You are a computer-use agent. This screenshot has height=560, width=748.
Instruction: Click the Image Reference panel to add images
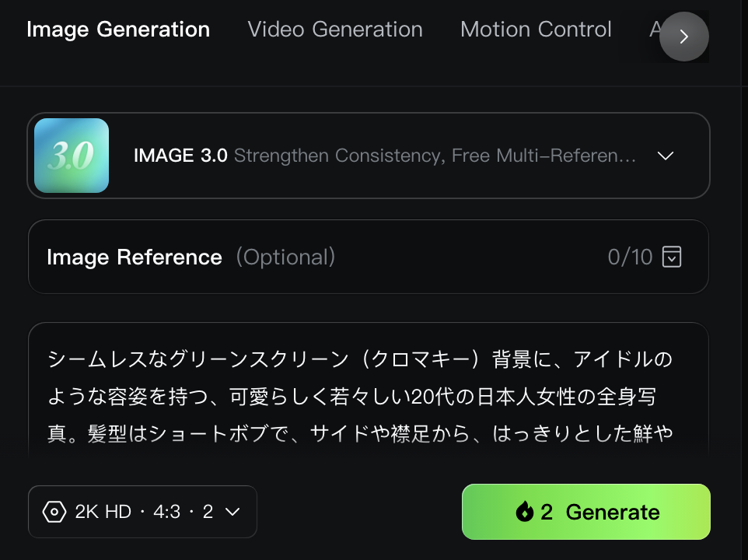[369, 257]
